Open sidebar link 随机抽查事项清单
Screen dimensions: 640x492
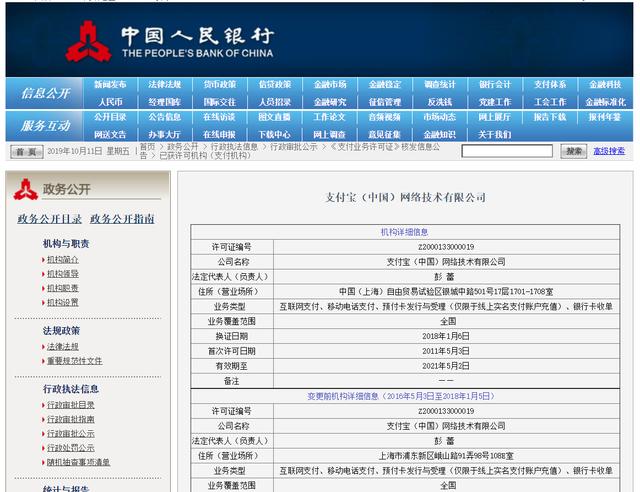tap(78, 462)
